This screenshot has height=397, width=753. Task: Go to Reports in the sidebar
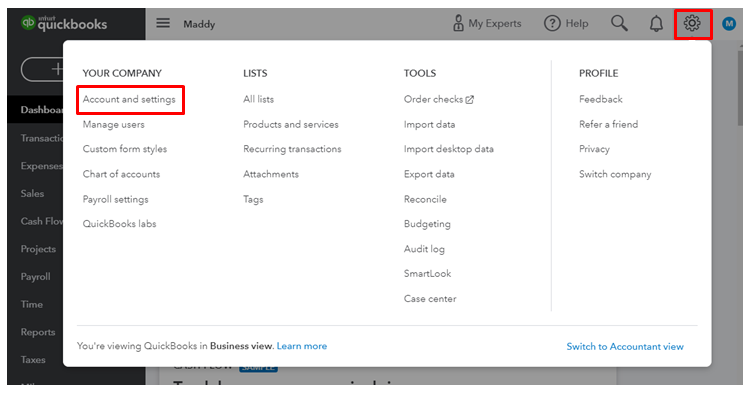pyautogui.click(x=38, y=332)
